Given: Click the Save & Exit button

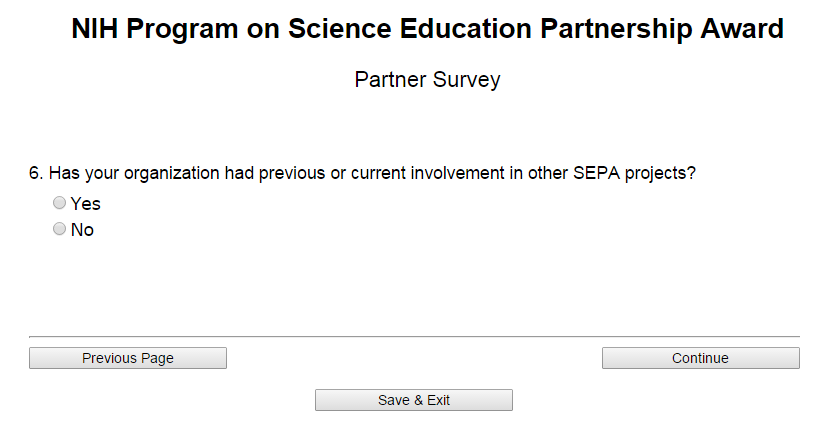Looking at the screenshot, I should [414, 400].
